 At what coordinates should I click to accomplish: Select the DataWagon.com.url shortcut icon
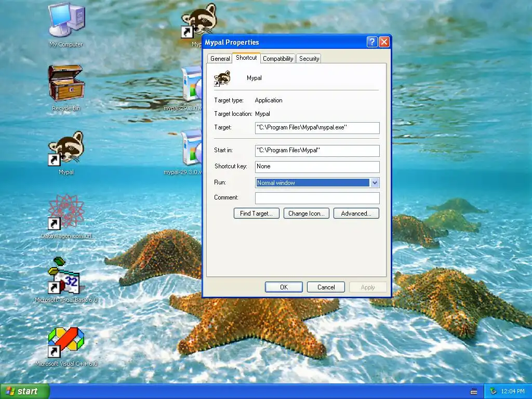point(66,212)
